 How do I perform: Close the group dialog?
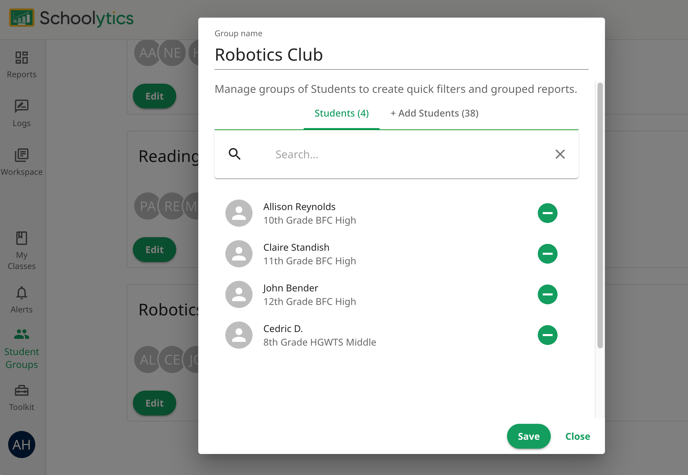[x=577, y=436]
